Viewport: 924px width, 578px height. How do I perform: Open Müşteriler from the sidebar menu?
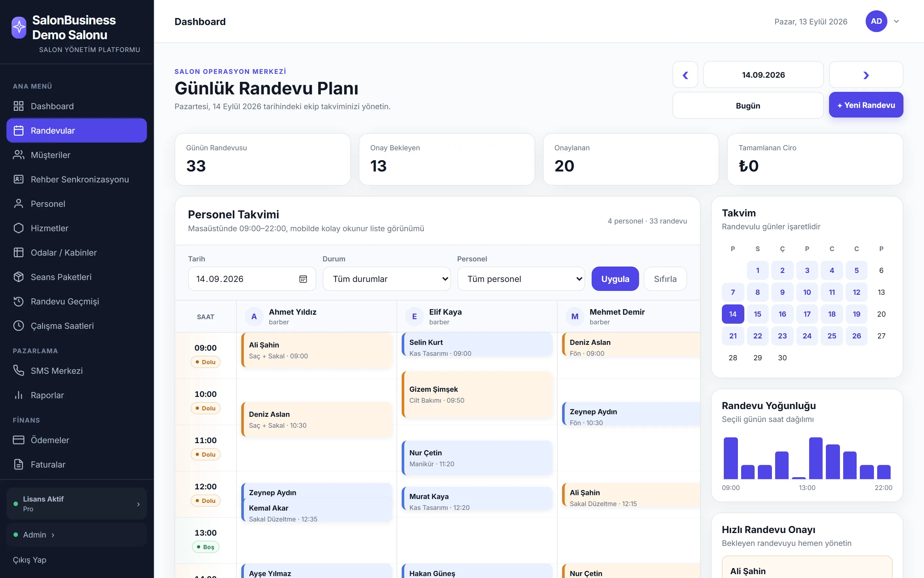click(77, 155)
